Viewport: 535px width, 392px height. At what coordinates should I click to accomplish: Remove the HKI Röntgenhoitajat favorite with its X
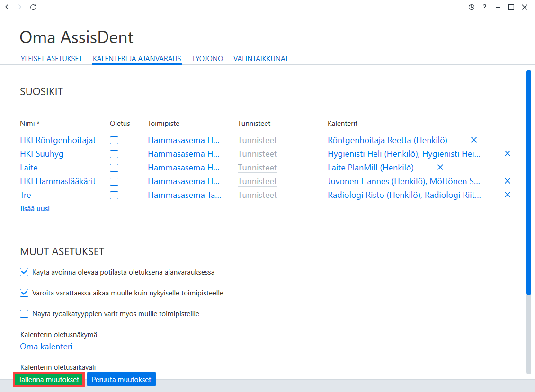coord(474,140)
